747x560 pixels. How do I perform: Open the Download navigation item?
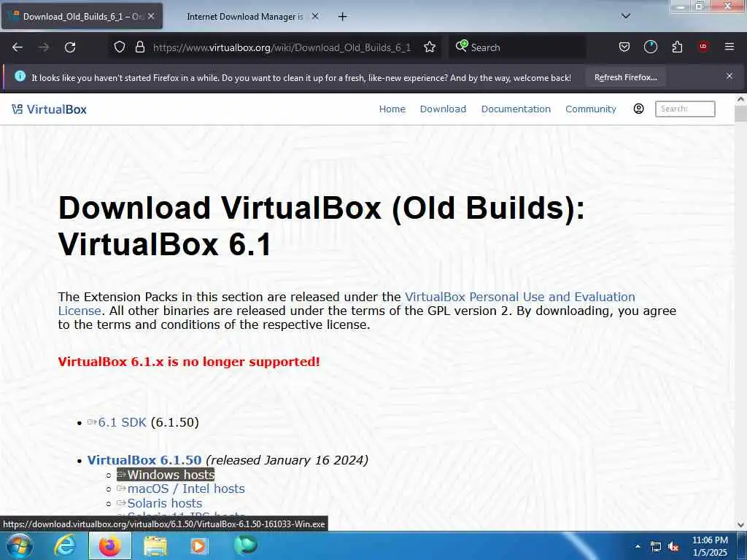443,109
